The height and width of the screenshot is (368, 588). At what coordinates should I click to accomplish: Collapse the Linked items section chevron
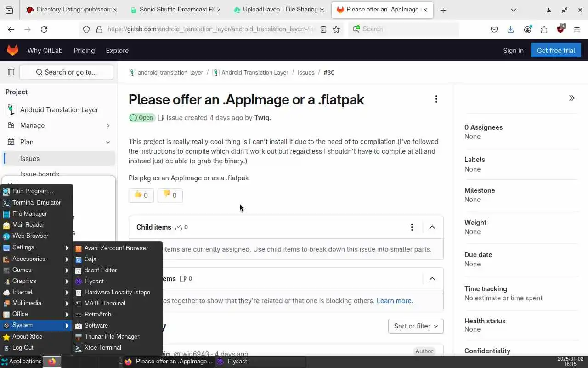(432, 279)
